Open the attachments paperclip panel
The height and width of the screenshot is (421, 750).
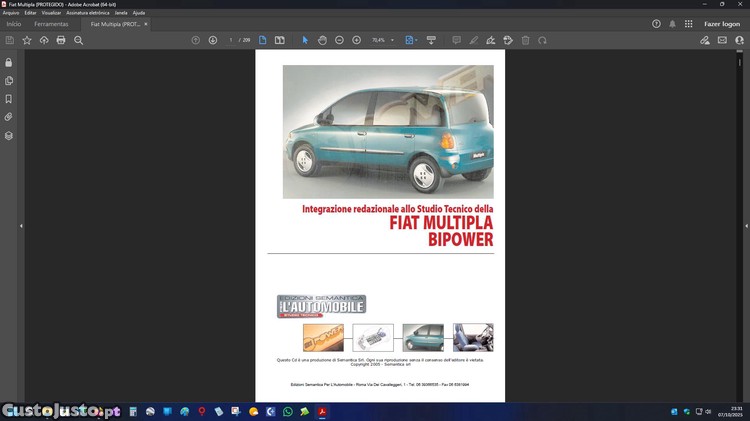pyautogui.click(x=9, y=117)
